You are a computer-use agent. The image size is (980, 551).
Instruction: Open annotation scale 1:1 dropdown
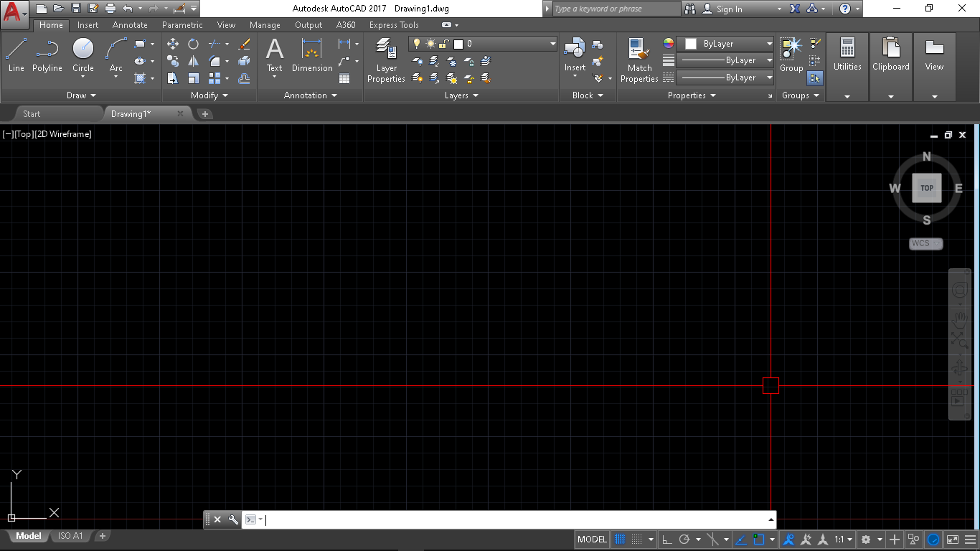[x=843, y=540]
